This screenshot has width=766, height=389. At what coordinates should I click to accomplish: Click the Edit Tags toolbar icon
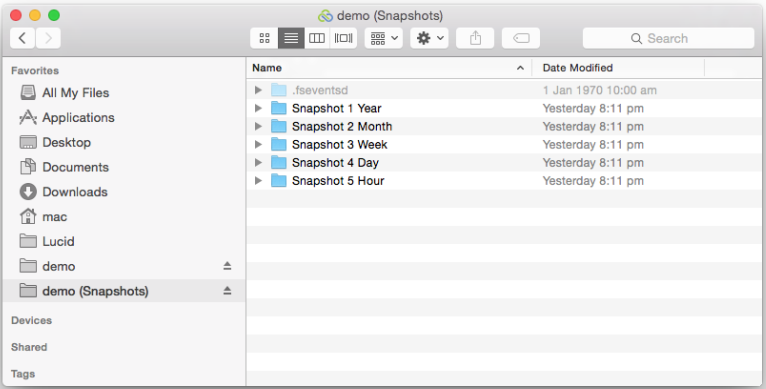point(521,38)
